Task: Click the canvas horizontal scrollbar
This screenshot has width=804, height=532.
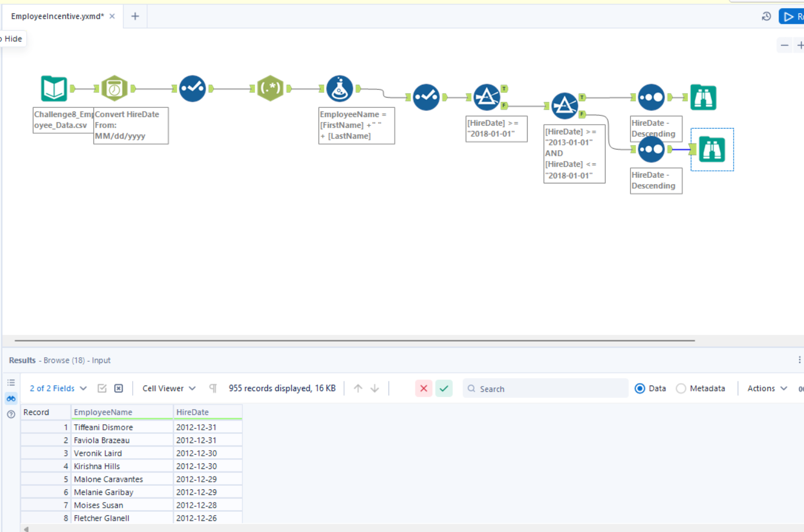Action: [354, 340]
